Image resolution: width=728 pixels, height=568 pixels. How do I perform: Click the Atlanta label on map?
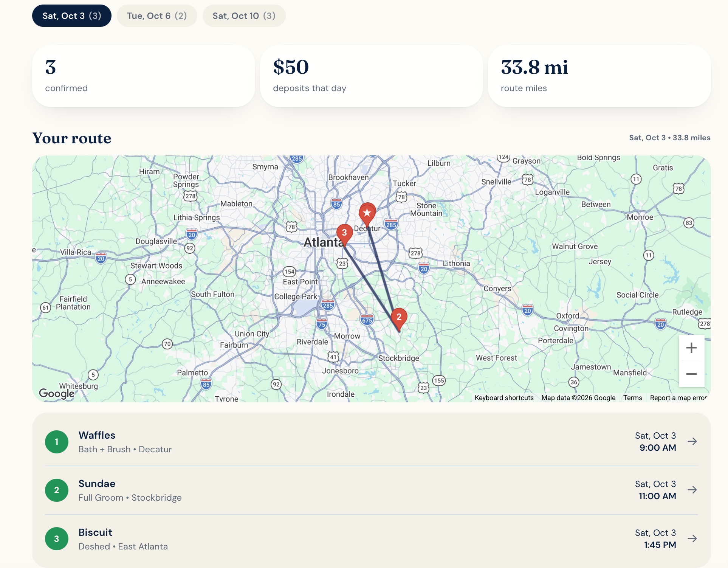coord(324,242)
